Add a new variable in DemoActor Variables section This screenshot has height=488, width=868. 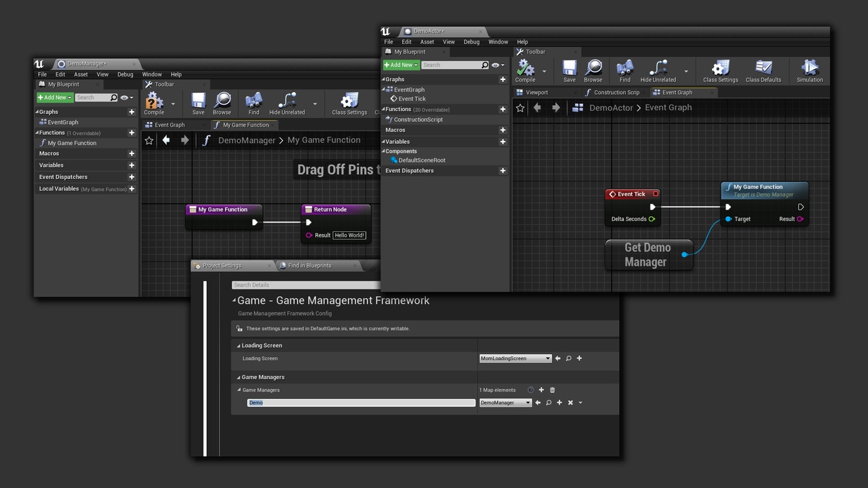pos(502,142)
